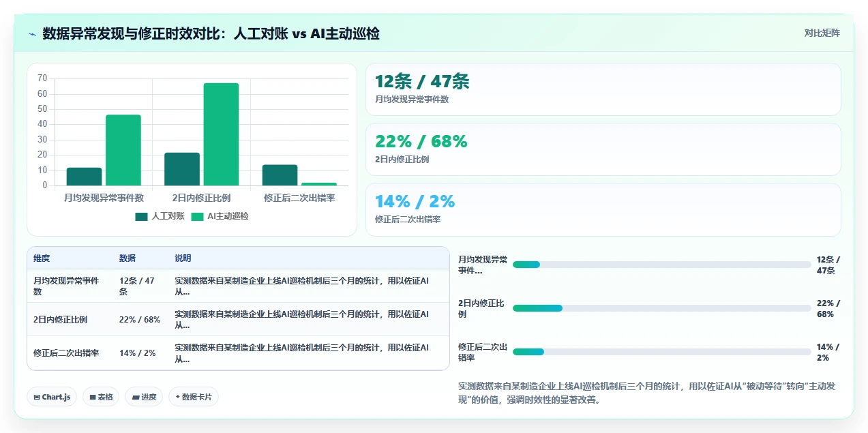
Task: Click the chart x-axis label 2日内修正比例
Action: (x=201, y=198)
